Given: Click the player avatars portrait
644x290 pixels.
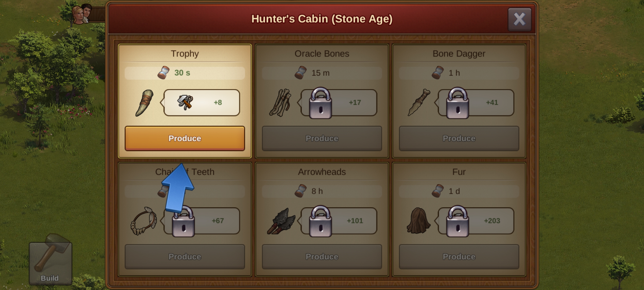Looking at the screenshot, I should click(82, 14).
